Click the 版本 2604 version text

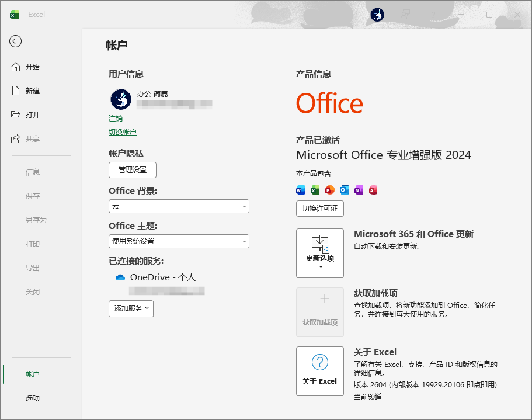tap(425, 385)
